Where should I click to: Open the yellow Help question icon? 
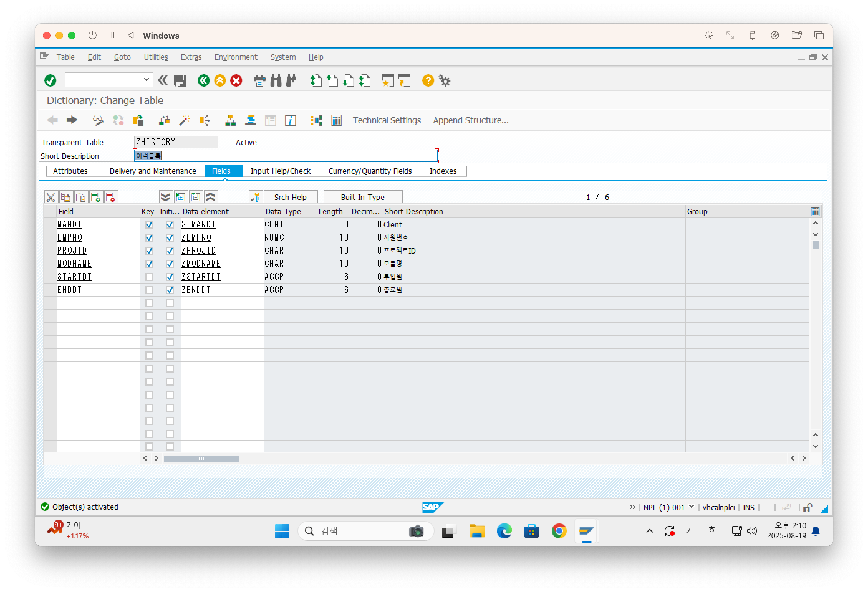coord(428,80)
